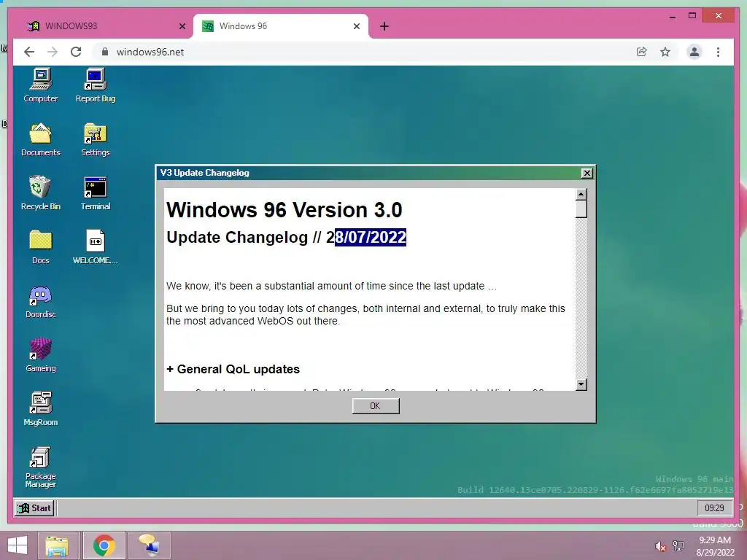This screenshot has height=560, width=747.
Task: Close the WINDOWS93 tab
Action: [182, 26]
